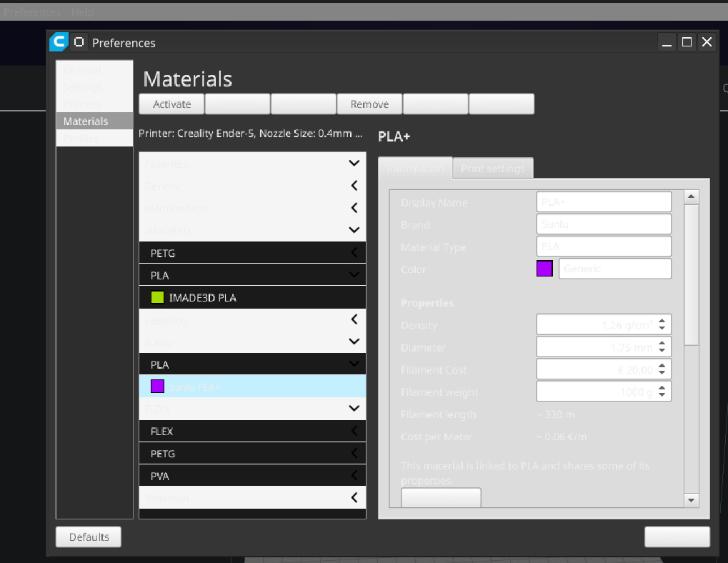Image resolution: width=728 pixels, height=563 pixels.
Task: Select the green IMADE3D PLA material swatch
Action: pyautogui.click(x=157, y=297)
